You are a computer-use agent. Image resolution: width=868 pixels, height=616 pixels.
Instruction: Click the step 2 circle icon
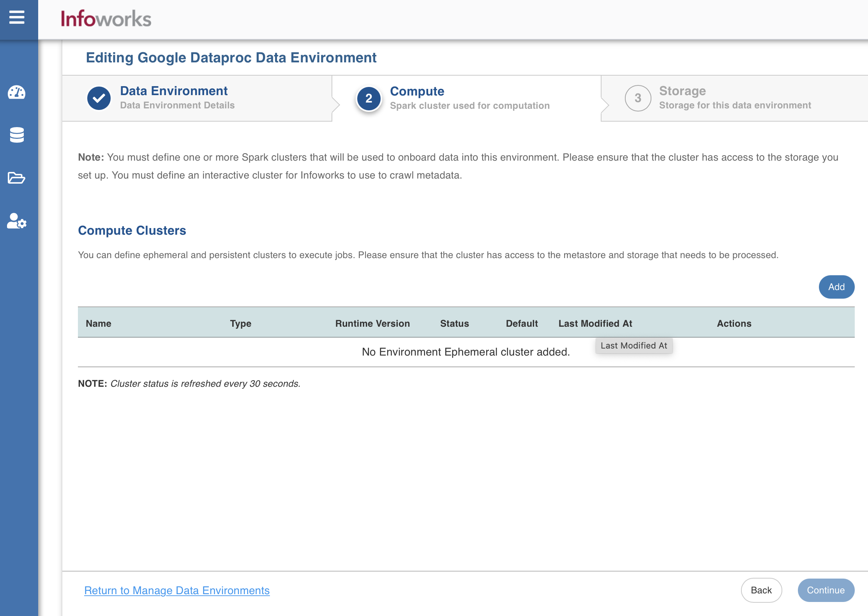(369, 98)
